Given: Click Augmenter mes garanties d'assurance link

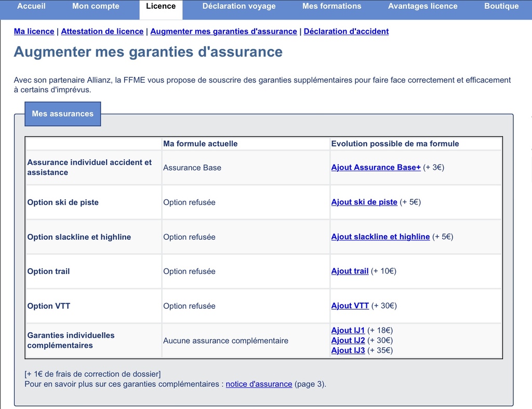Looking at the screenshot, I should tap(223, 31).
